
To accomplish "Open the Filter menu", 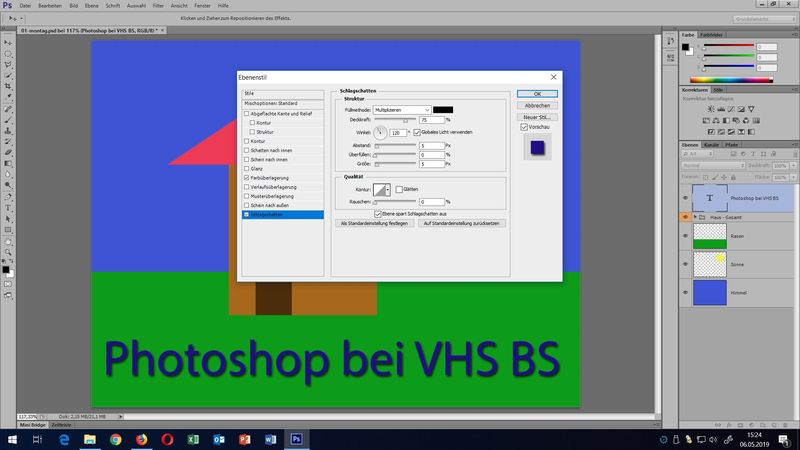I will point(158,6).
